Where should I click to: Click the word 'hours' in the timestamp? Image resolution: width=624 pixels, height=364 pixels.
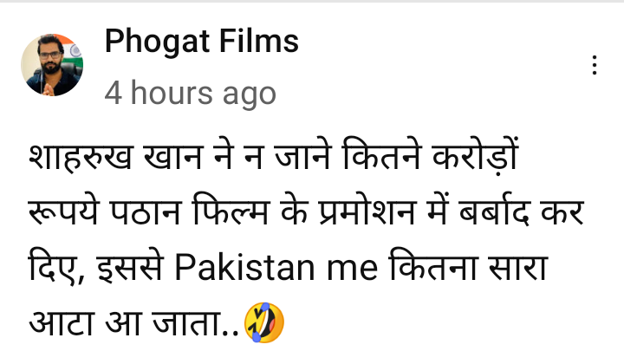pyautogui.click(x=172, y=92)
